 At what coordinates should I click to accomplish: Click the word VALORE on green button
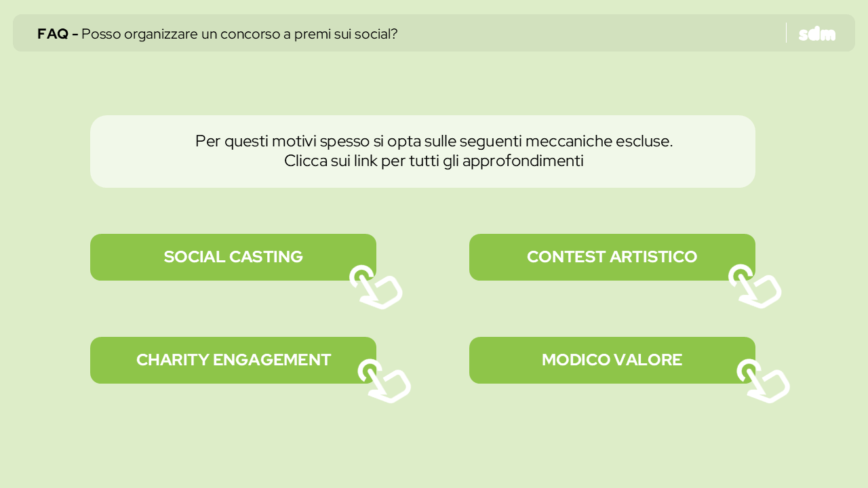tap(648, 360)
